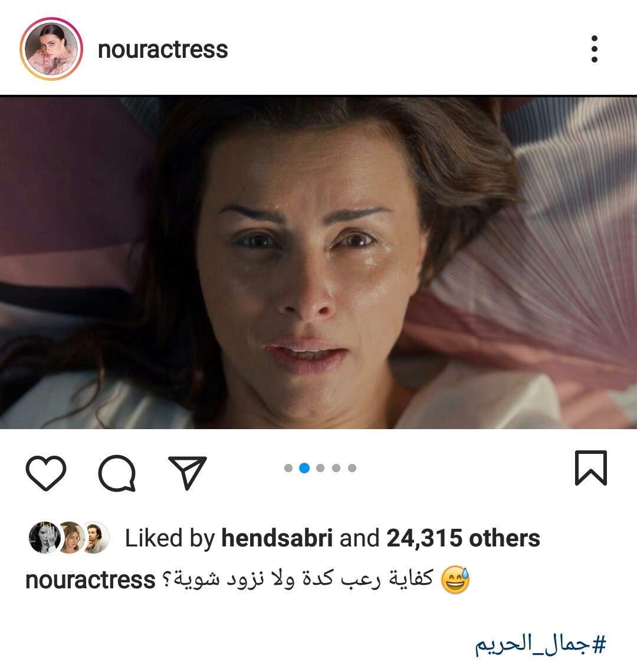Viewport: 637px width, 672px height.
Task: Open the second liker's blonde avatar
Action: click(70, 538)
